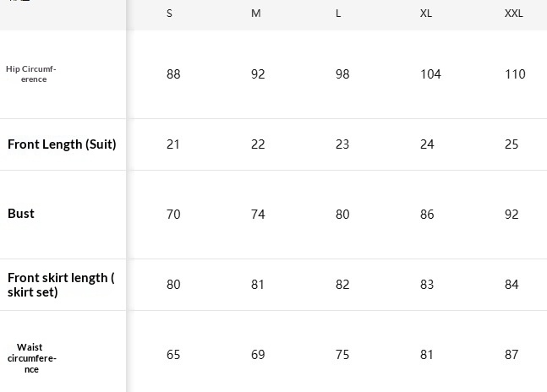Click the Bust row label
Viewport: 547px width, 392px height.
coord(21,214)
